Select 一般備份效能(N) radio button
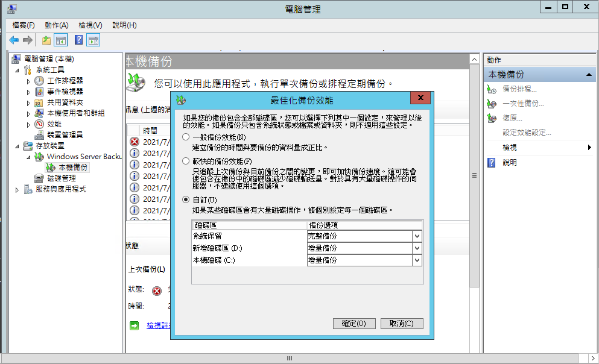The height and width of the screenshot is (364, 599). pyautogui.click(x=186, y=137)
